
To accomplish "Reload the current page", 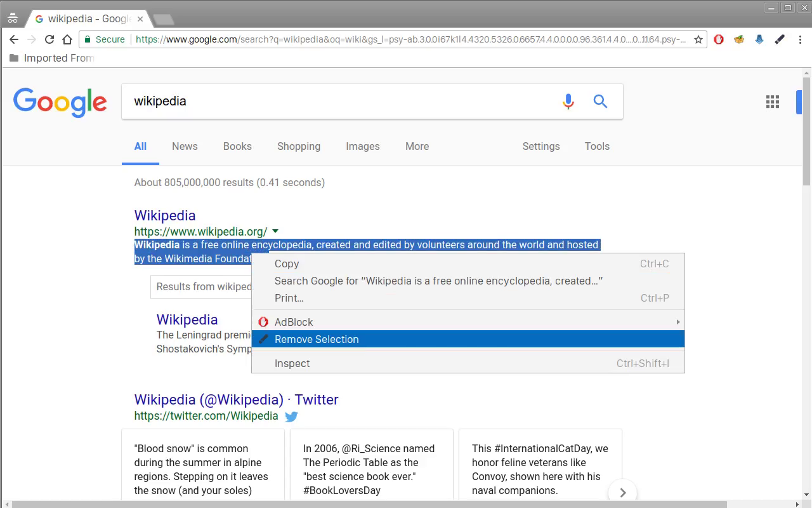I will (x=49, y=39).
